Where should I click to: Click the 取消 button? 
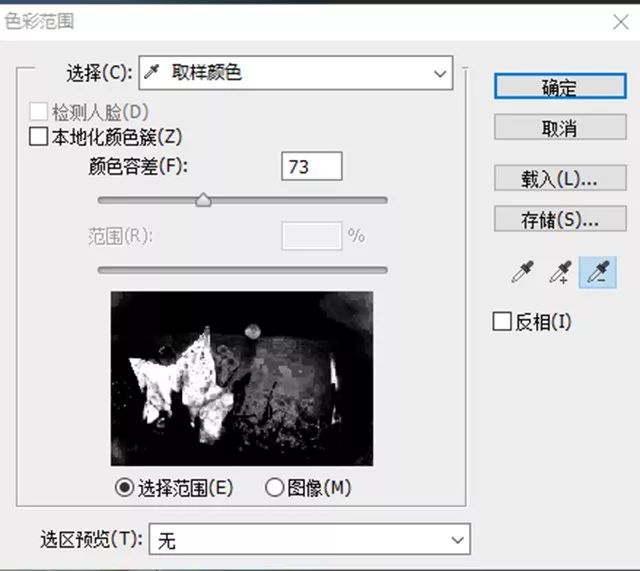pyautogui.click(x=560, y=127)
